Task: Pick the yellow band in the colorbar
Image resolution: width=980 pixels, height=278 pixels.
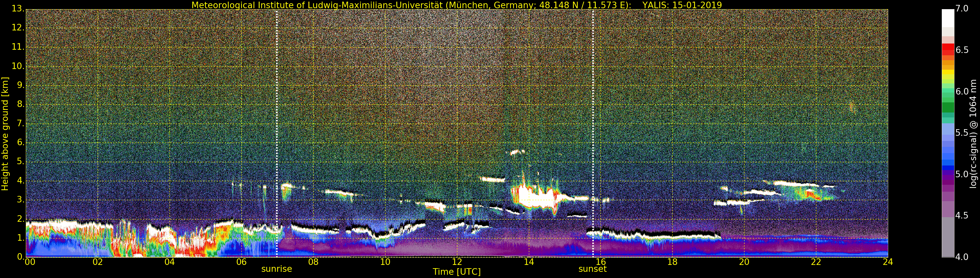Action: click(948, 72)
